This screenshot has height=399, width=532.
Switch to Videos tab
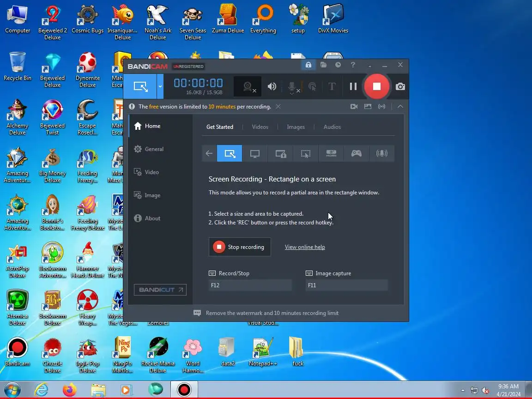click(x=260, y=127)
